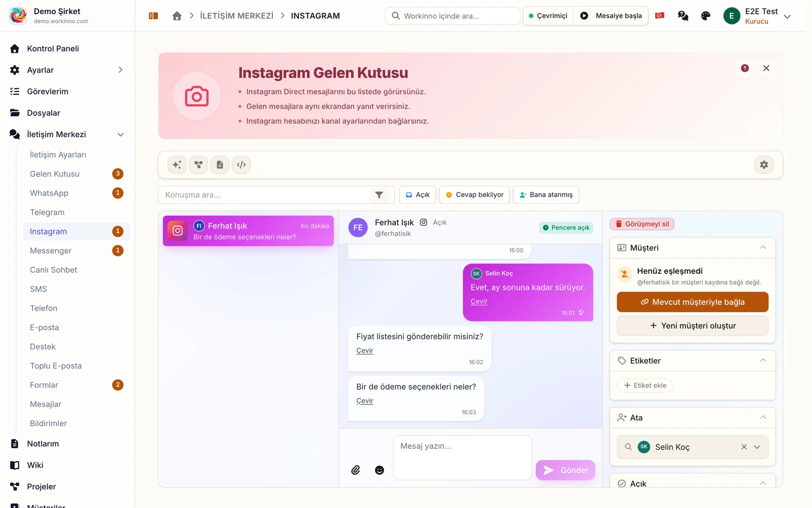
Task: Collapse the Ata panel
Action: click(763, 417)
